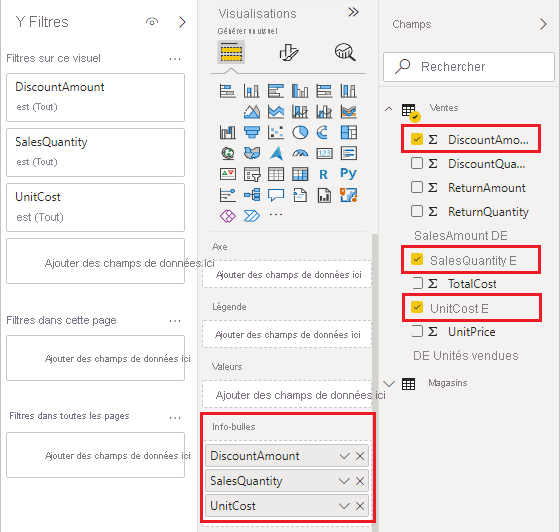The height and width of the screenshot is (532, 560).
Task: Select the clustered column chart visual
Action: pos(300,91)
